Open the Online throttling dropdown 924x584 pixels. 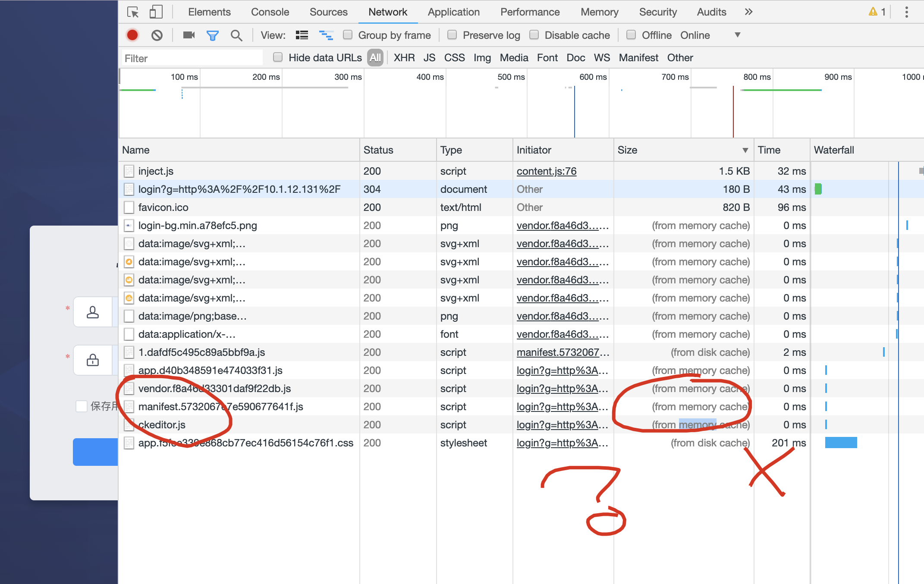tap(710, 35)
